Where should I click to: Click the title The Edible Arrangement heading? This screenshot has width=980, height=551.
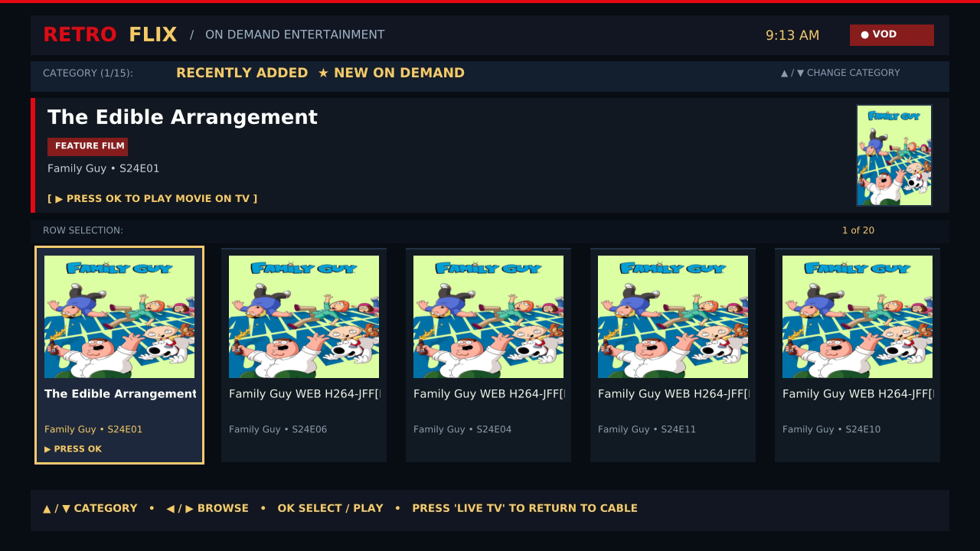pyautogui.click(x=182, y=117)
